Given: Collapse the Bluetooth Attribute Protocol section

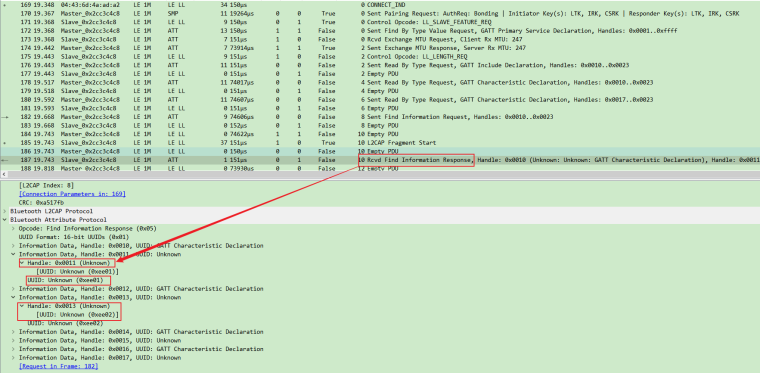Looking at the screenshot, I should [4, 220].
